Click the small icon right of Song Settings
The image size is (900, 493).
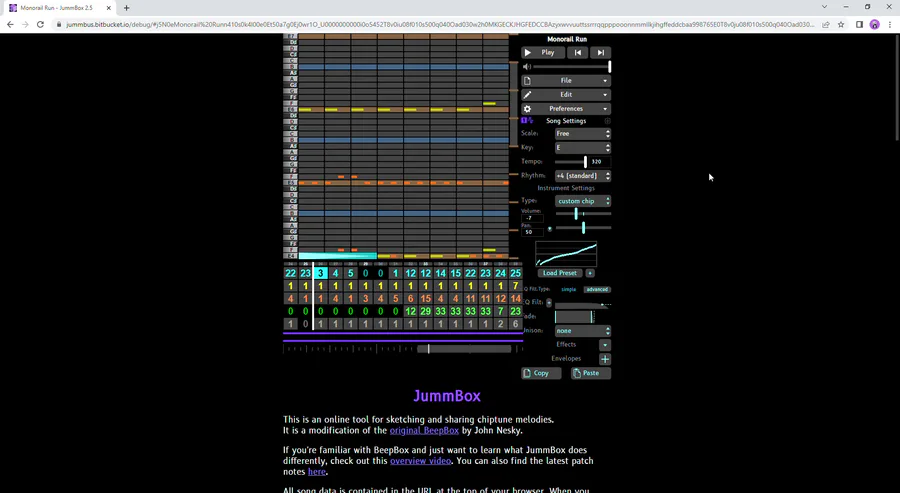[x=607, y=121]
